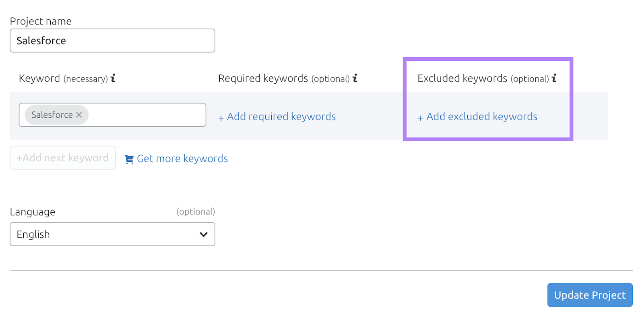
Task: Click the Add excluded keywords link text
Action: click(481, 117)
